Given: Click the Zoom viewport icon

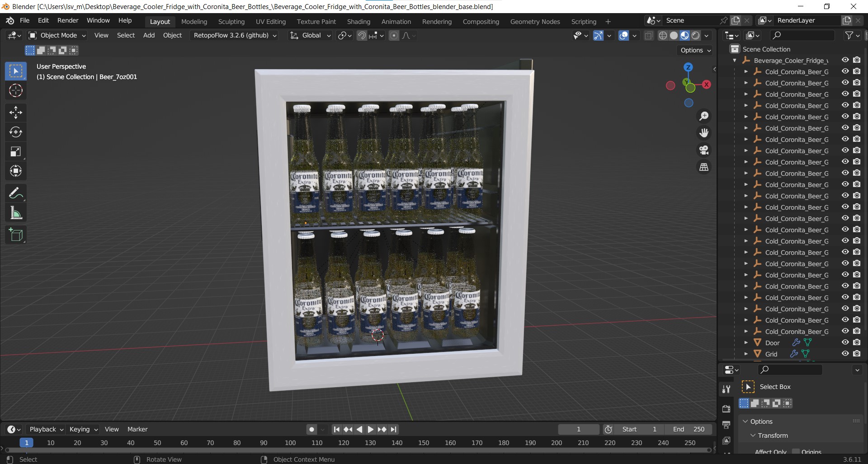Looking at the screenshot, I should [704, 116].
